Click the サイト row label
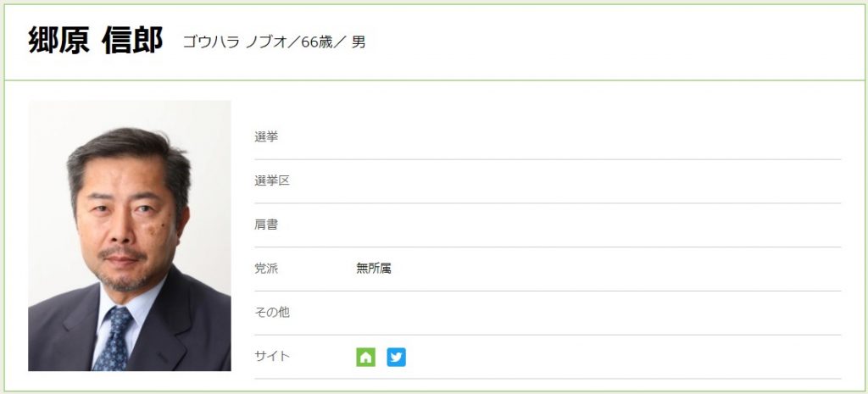868x394 pixels. click(x=272, y=357)
